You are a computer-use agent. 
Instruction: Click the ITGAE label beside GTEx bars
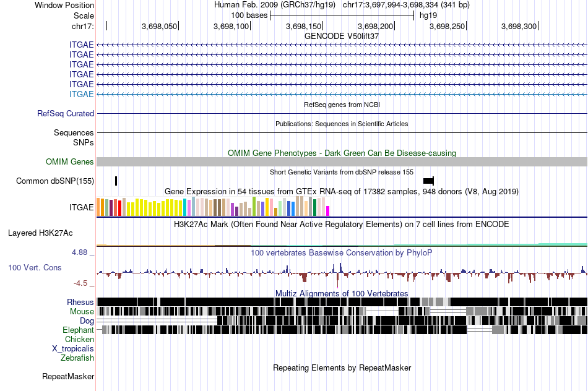tap(81, 207)
